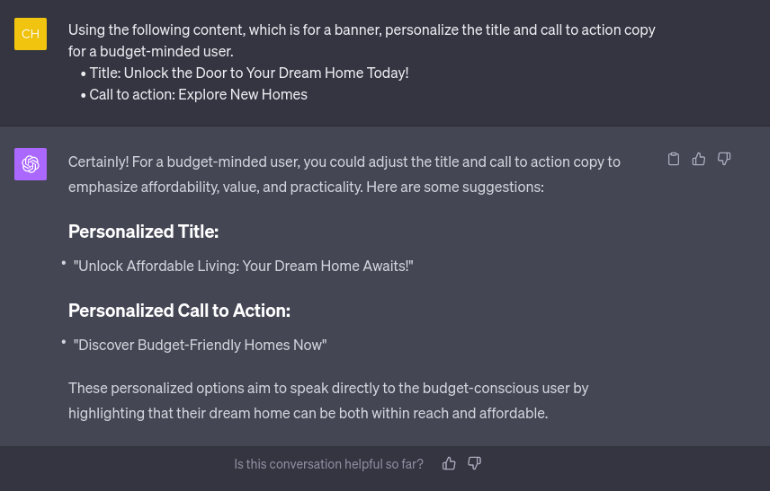Give the ChatGPT response a thumbs up
Viewport: 770px width, 491px height.
[698, 159]
